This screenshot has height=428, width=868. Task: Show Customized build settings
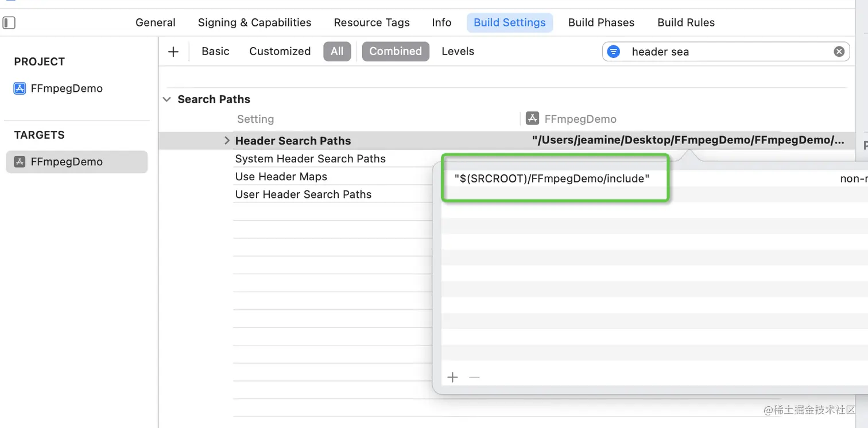280,52
